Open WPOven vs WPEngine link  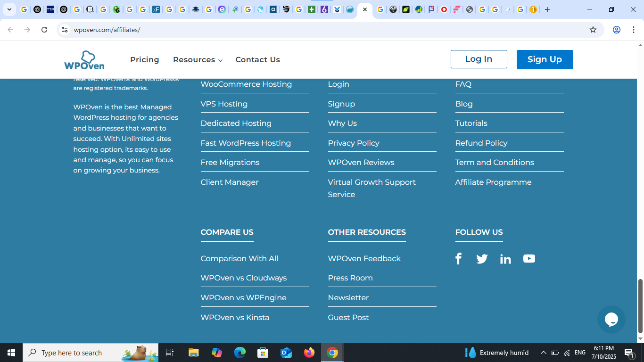[x=243, y=298]
